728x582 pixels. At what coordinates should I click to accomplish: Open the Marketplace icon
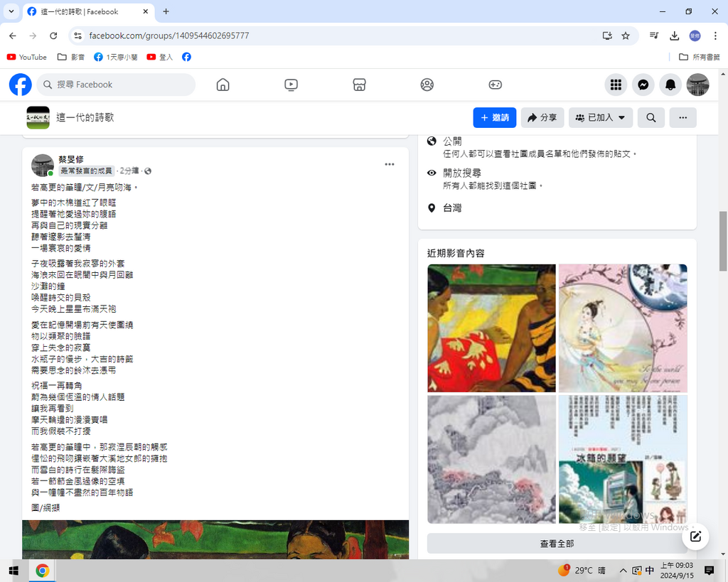[359, 85]
